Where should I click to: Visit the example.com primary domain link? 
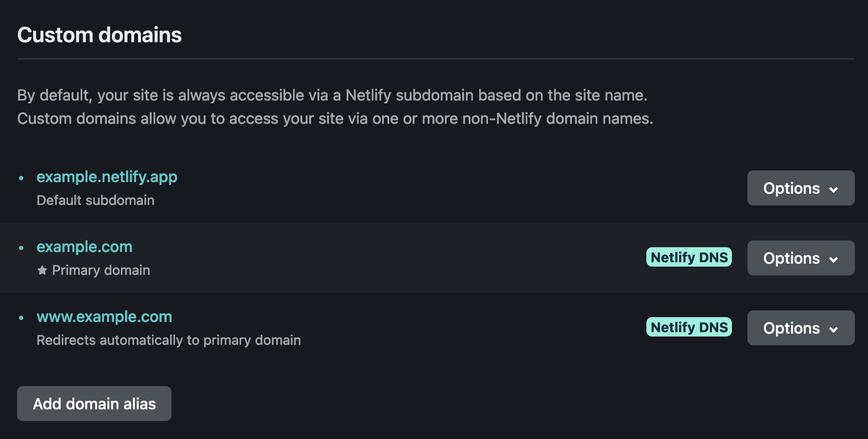85,247
